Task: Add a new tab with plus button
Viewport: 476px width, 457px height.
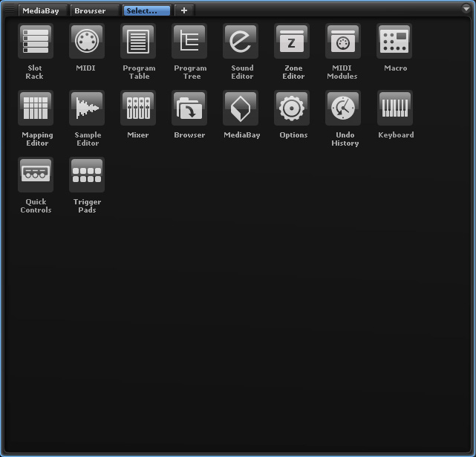Action: 184,10
